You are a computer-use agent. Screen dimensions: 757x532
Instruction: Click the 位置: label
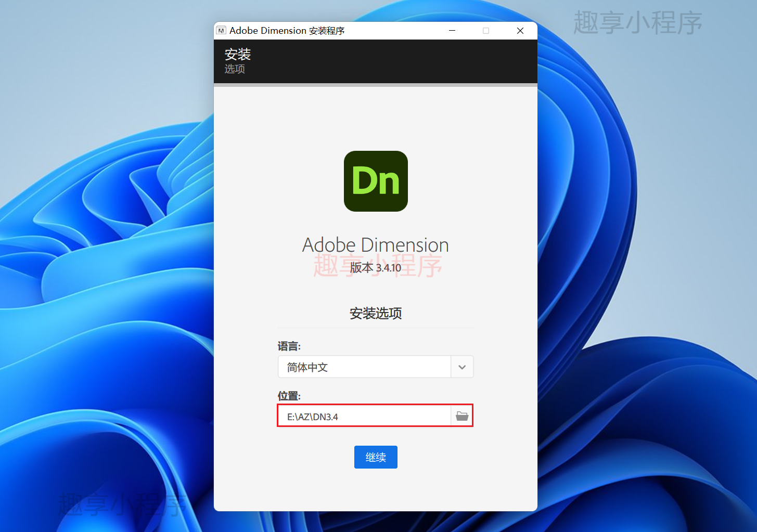289,396
